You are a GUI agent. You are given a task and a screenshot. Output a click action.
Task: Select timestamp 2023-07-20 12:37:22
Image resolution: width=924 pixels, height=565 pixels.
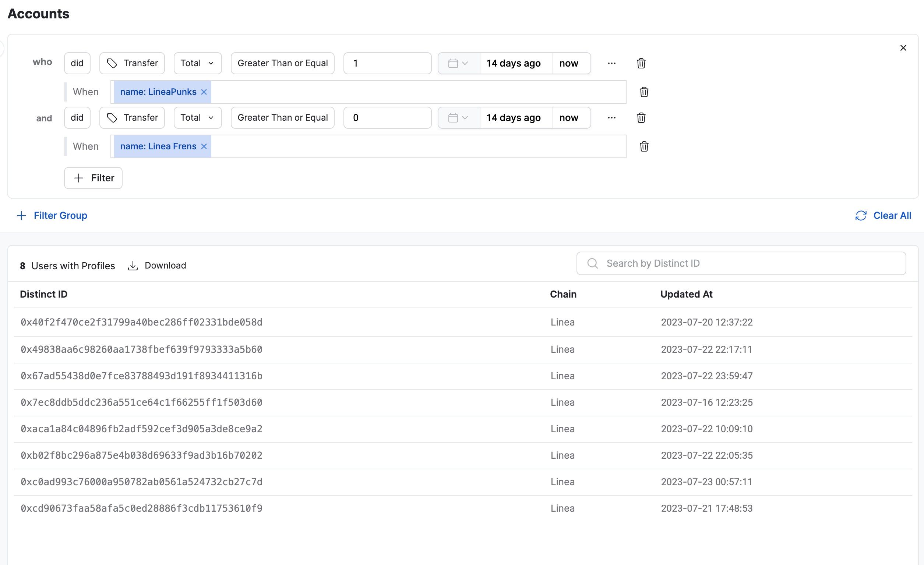point(706,322)
